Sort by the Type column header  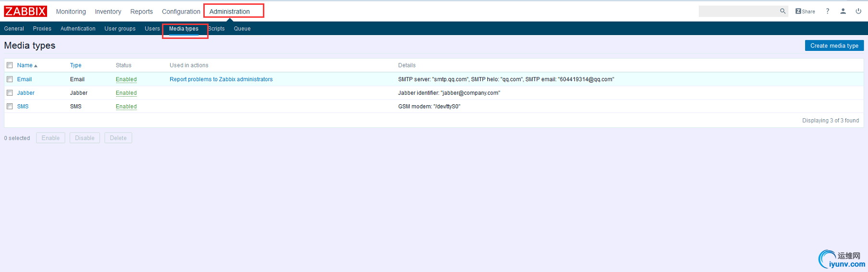pos(75,65)
